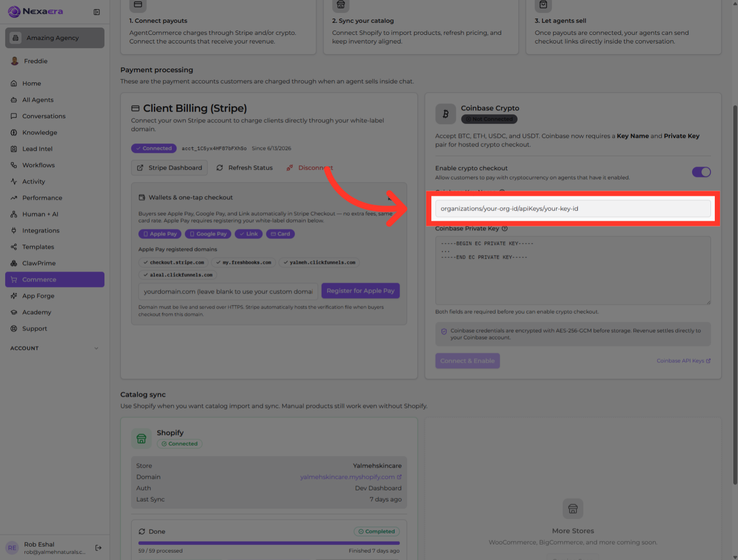Click the Coinbase Key Name input field
Image resolution: width=738 pixels, height=560 pixels.
tap(573, 209)
